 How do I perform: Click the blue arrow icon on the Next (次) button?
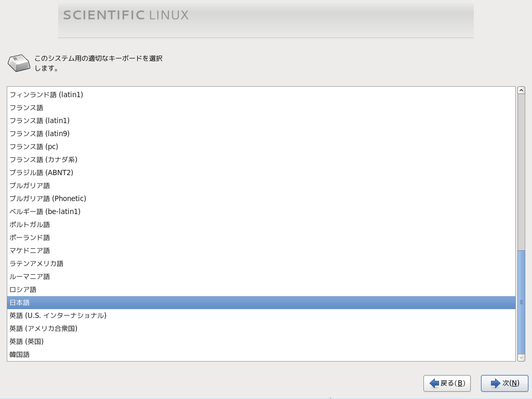pyautogui.click(x=495, y=383)
